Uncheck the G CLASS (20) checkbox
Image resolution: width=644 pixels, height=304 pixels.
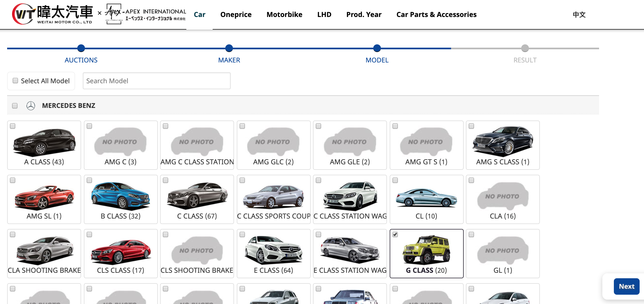[x=395, y=234]
